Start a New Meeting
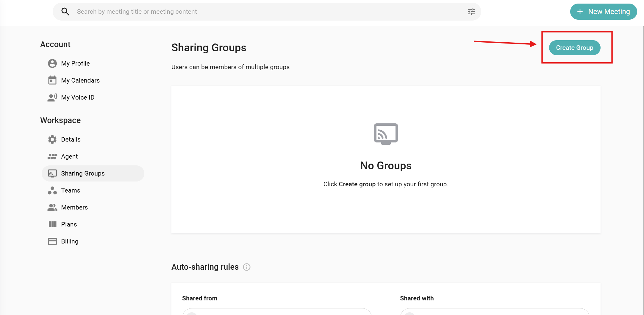644x315 pixels. click(603, 12)
